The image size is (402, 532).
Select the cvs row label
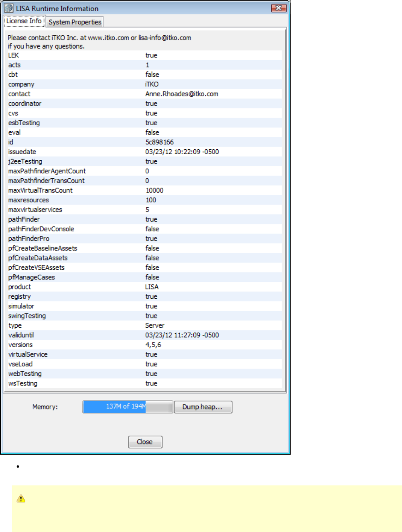pyautogui.click(x=13, y=113)
